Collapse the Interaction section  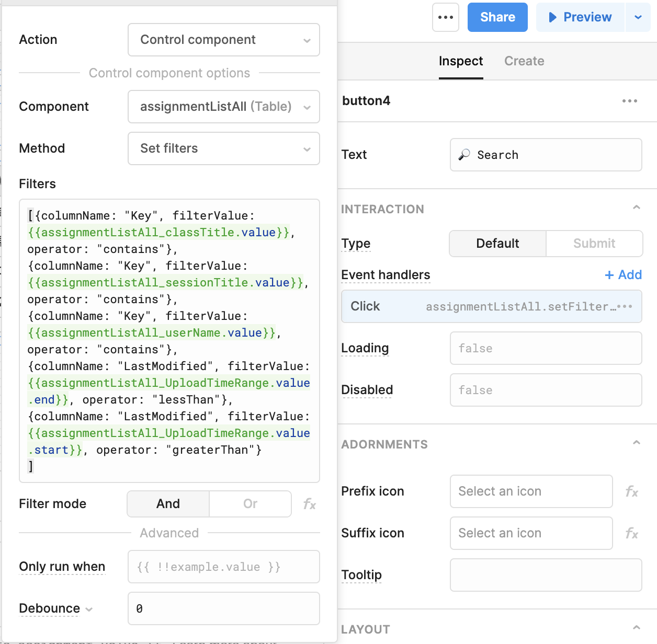point(636,208)
